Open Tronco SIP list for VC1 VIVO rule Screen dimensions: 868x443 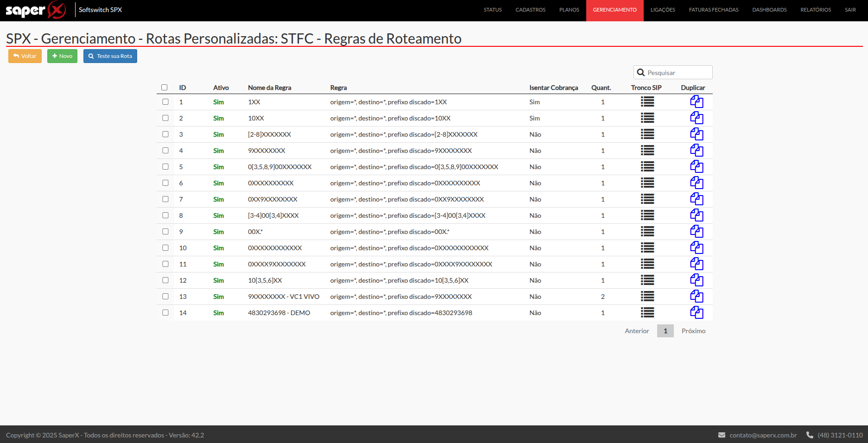point(647,297)
